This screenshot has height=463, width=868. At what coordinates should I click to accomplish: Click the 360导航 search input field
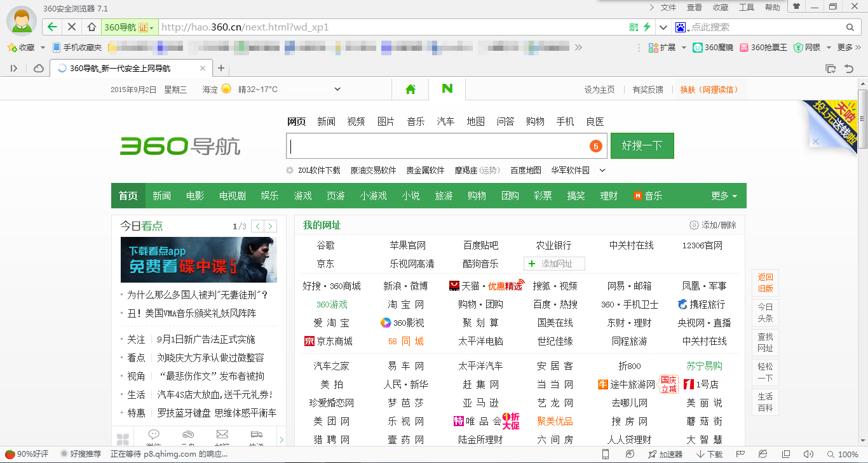447,146
